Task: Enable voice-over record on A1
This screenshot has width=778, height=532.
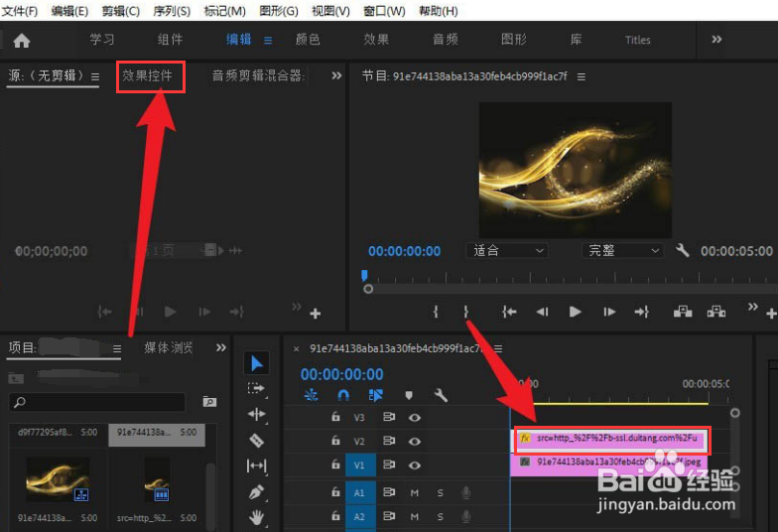Action: click(x=466, y=492)
